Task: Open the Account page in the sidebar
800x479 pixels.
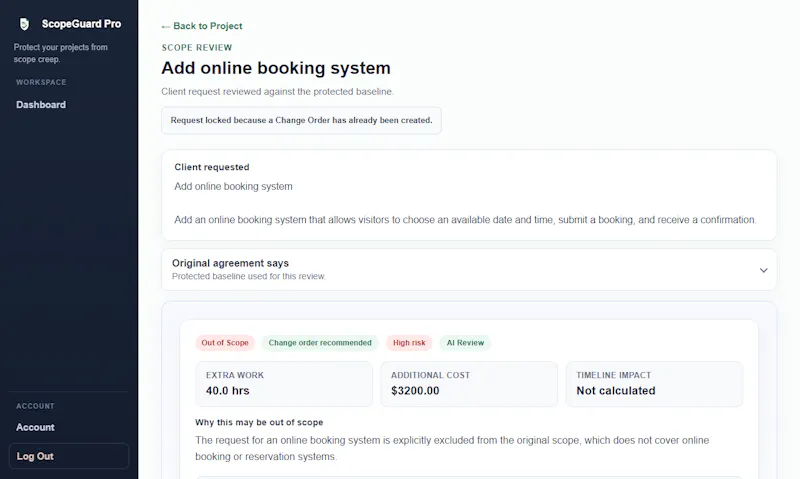Action: (35, 427)
